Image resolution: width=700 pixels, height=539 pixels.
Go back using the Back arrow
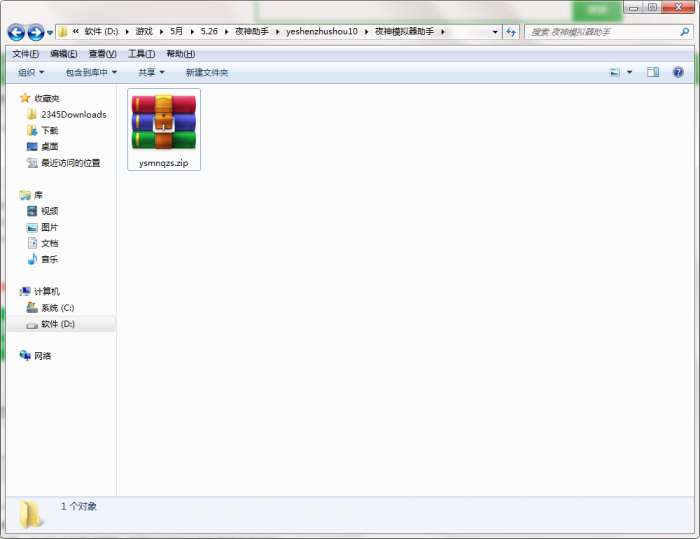coord(17,32)
